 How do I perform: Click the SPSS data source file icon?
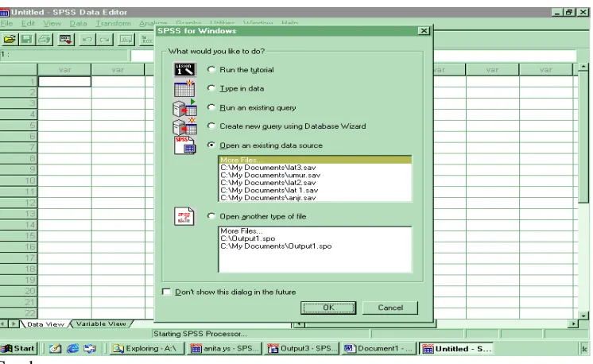[x=184, y=145]
